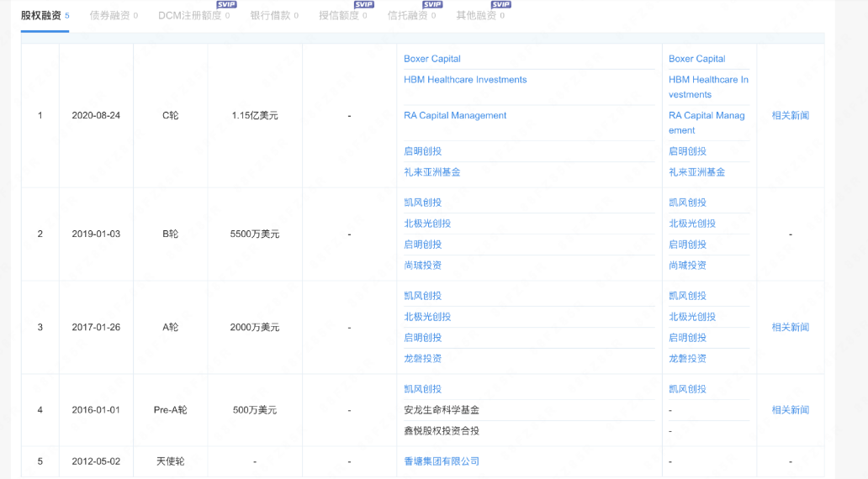Viewport: 868px width, 479px height.
Task: Open 尚珹投资 in the narrow right column
Action: [x=687, y=266]
